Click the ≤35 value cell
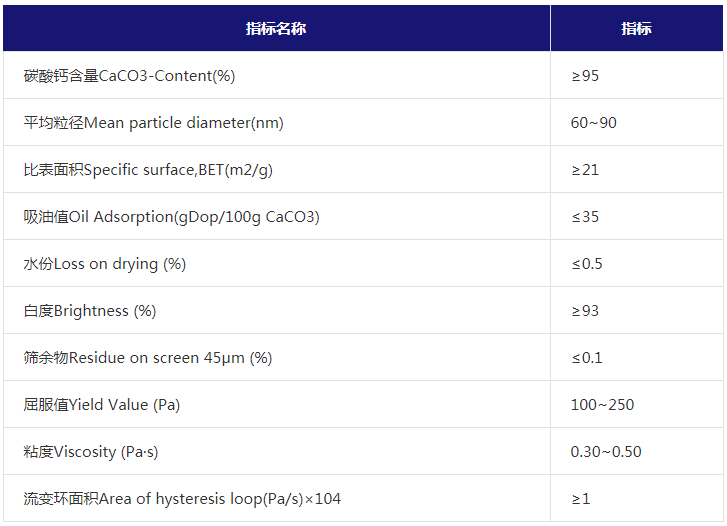727x526 pixels. pyautogui.click(x=585, y=217)
